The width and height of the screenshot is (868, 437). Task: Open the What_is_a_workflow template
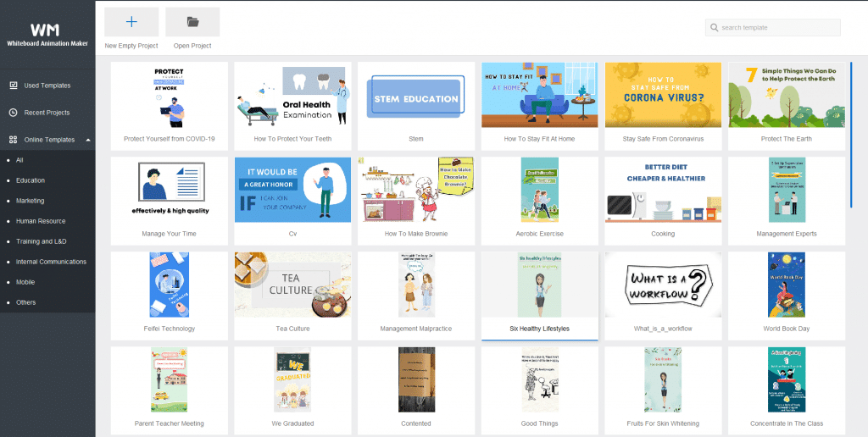(x=663, y=285)
